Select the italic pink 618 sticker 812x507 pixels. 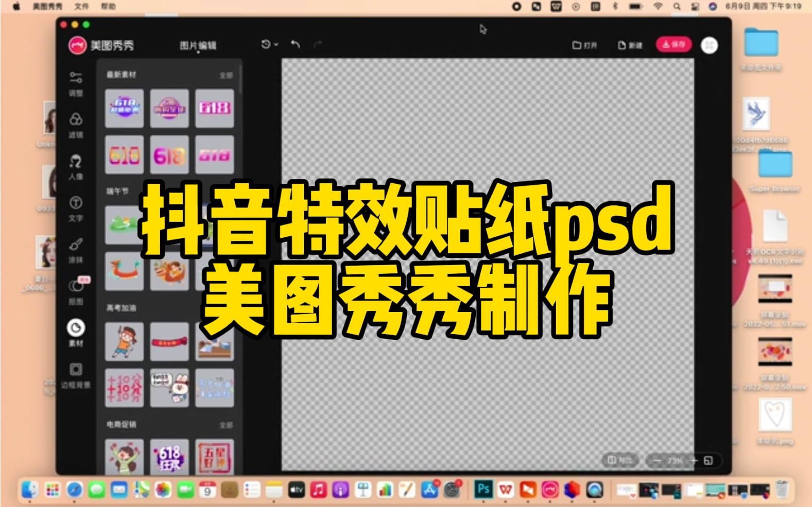(215, 155)
